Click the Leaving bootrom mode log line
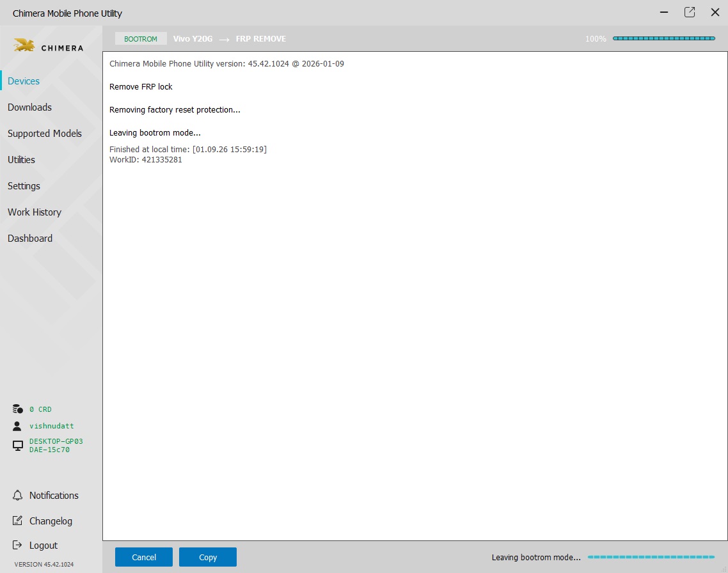The image size is (728, 573). click(155, 132)
